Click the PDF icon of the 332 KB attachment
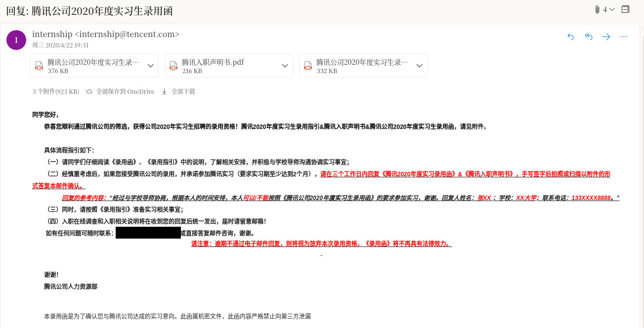 (308, 66)
